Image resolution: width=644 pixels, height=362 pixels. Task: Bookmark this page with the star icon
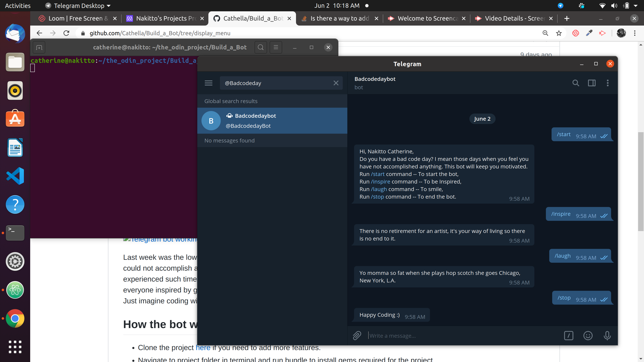pos(559,33)
